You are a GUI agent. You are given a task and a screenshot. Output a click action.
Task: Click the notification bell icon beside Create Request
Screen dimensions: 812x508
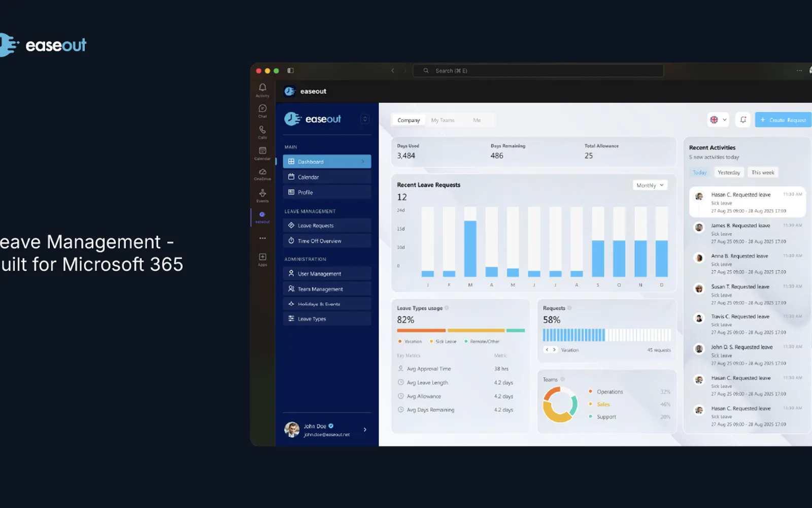click(x=743, y=120)
